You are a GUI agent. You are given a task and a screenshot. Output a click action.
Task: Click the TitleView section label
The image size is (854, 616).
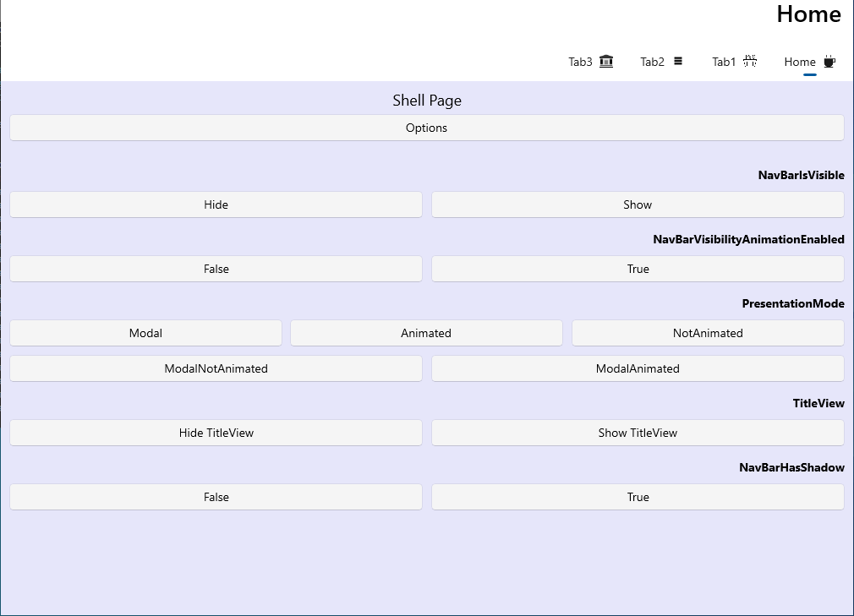click(x=818, y=403)
